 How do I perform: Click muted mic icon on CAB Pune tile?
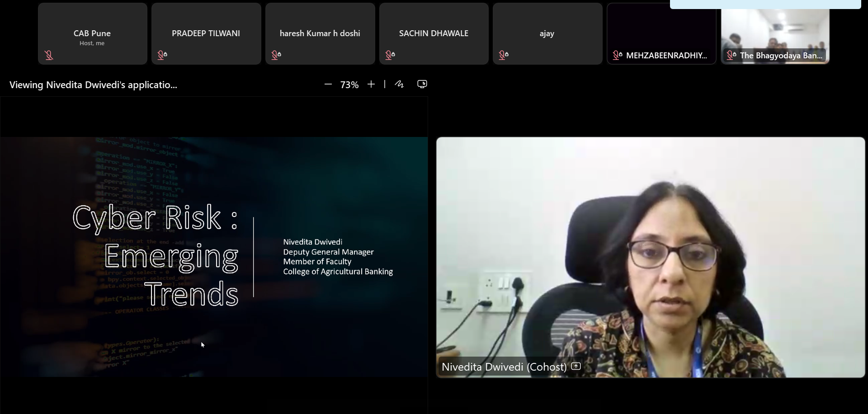click(49, 55)
